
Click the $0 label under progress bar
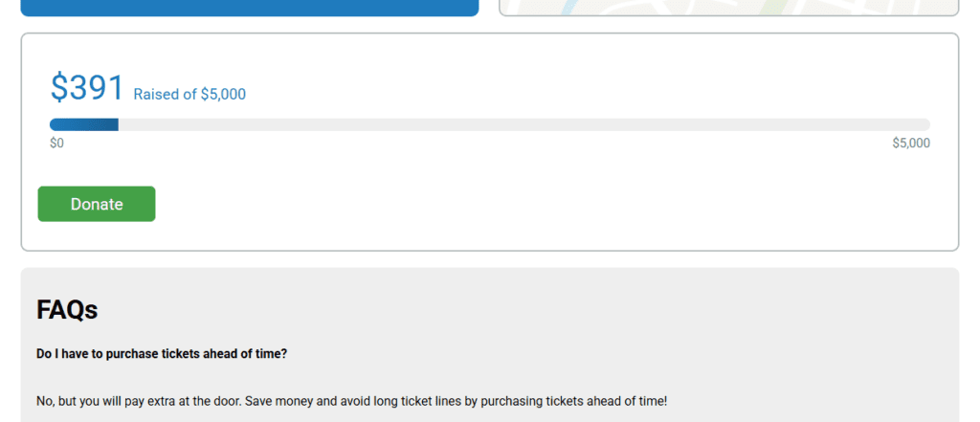tap(56, 144)
